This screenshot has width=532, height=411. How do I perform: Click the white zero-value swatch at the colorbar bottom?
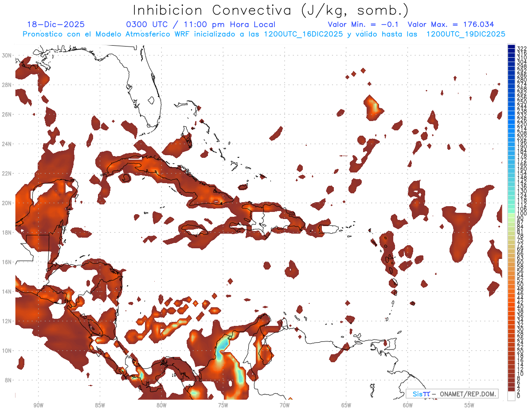click(511, 396)
